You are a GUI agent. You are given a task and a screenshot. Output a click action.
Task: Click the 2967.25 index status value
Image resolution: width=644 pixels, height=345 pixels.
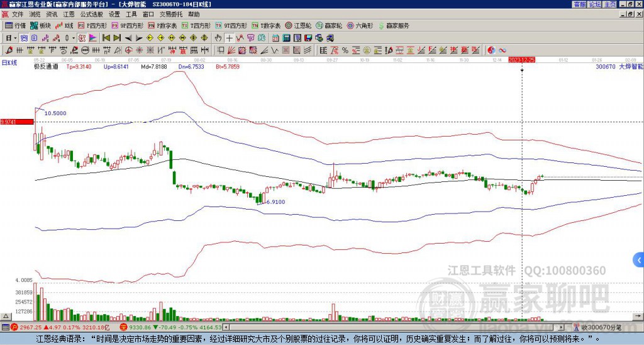coord(31,327)
